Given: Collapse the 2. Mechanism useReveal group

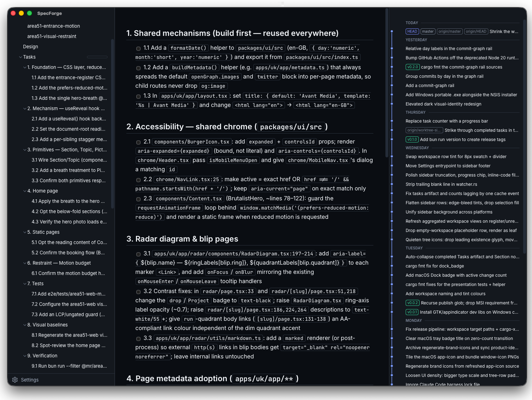Looking at the screenshot, I should 25,108.
